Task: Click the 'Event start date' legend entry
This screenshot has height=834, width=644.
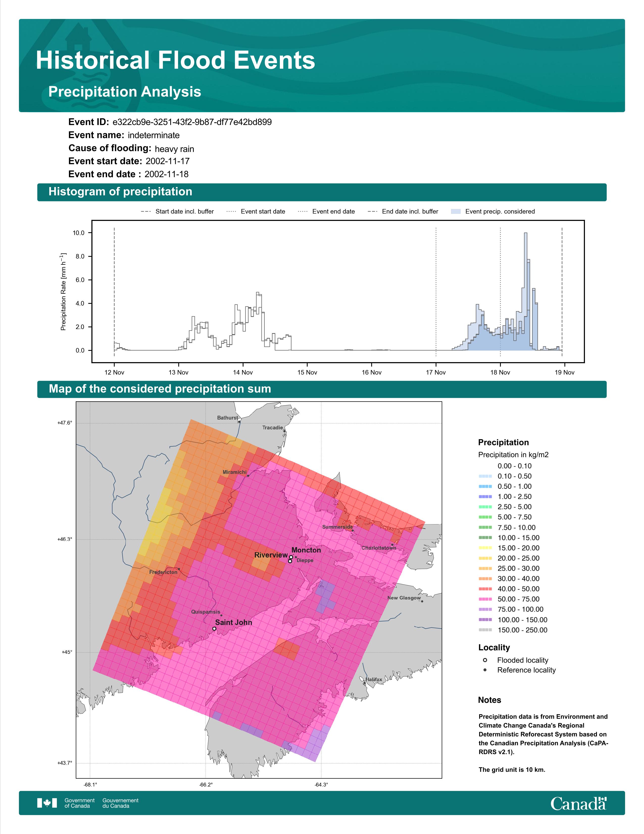Action: 256,212
